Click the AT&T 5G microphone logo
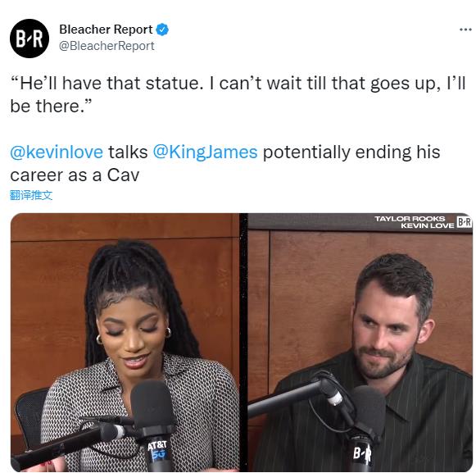Viewport: 476px width, 473px height. pos(157,450)
